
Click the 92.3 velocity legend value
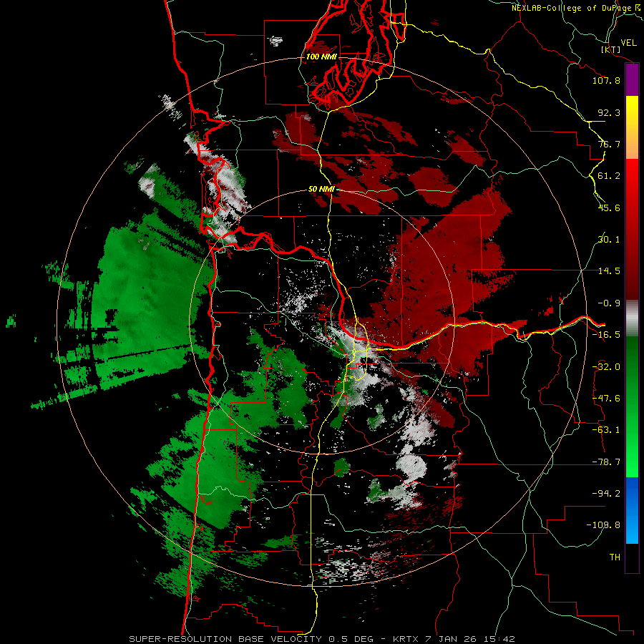609,112
